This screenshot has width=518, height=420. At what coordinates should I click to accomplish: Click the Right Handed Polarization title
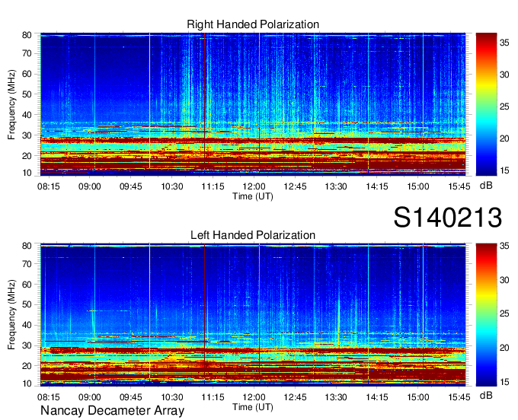tap(253, 24)
